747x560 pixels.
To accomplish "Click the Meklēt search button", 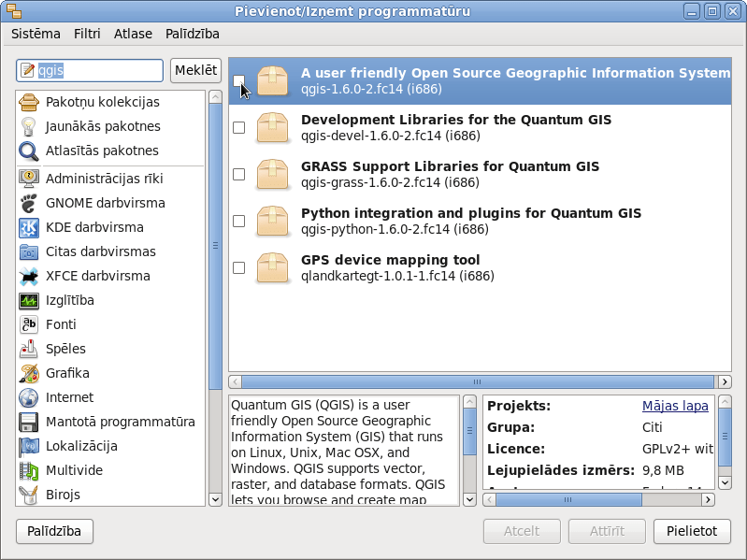I will [x=195, y=70].
